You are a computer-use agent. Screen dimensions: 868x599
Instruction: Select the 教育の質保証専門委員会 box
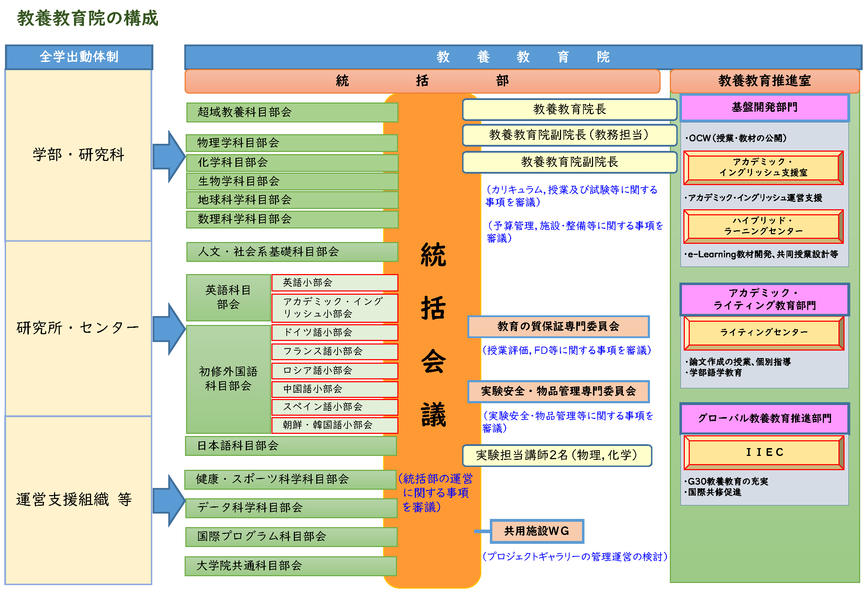[559, 327]
